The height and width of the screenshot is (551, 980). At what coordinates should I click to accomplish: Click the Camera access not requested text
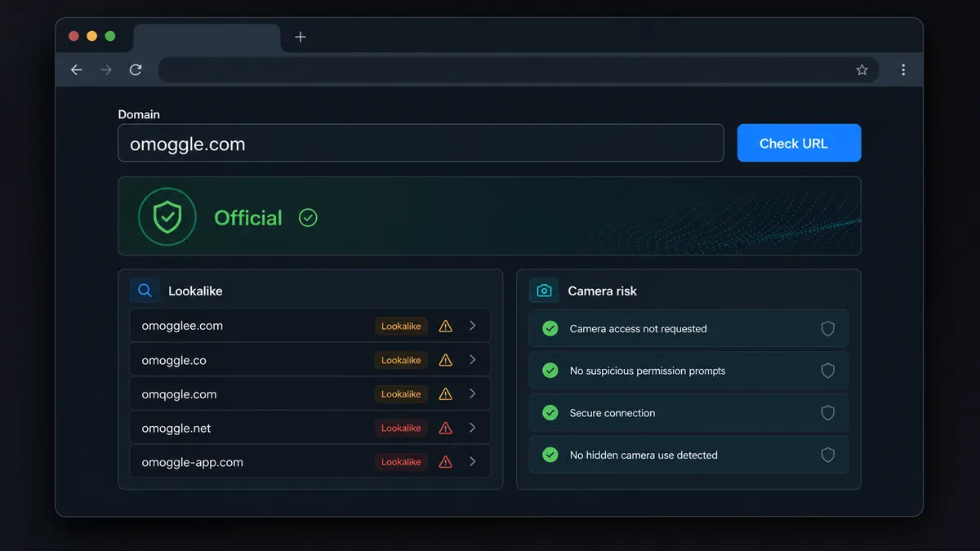point(638,329)
